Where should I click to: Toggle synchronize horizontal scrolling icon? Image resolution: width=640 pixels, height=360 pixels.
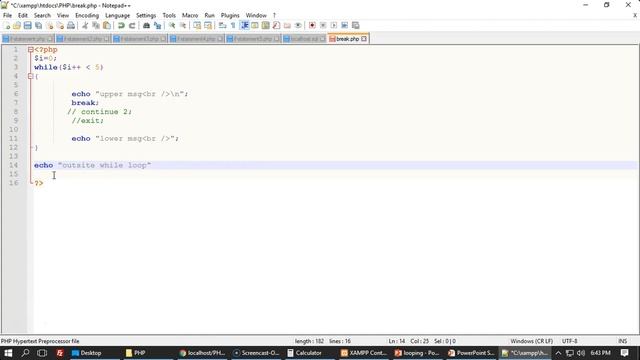point(208,25)
